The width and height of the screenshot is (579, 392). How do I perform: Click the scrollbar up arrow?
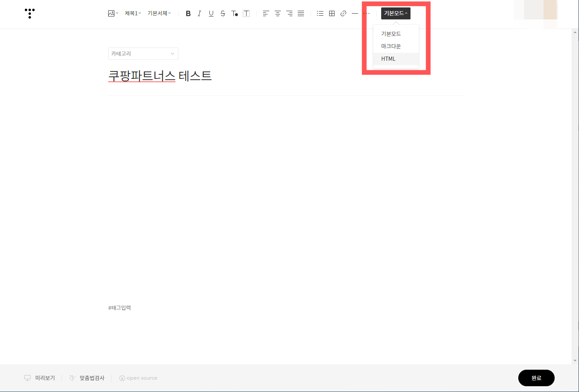pos(575,32)
